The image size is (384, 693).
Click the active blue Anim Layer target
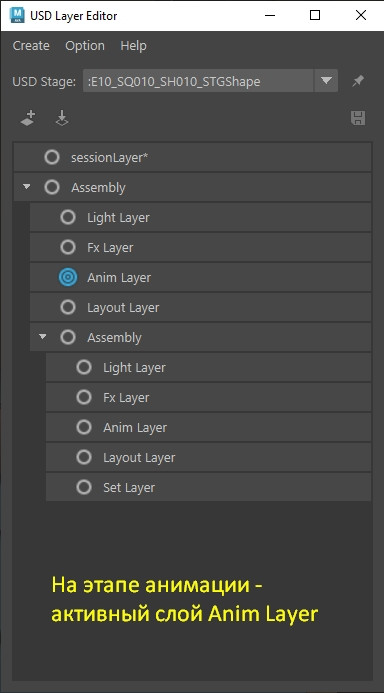point(68,277)
